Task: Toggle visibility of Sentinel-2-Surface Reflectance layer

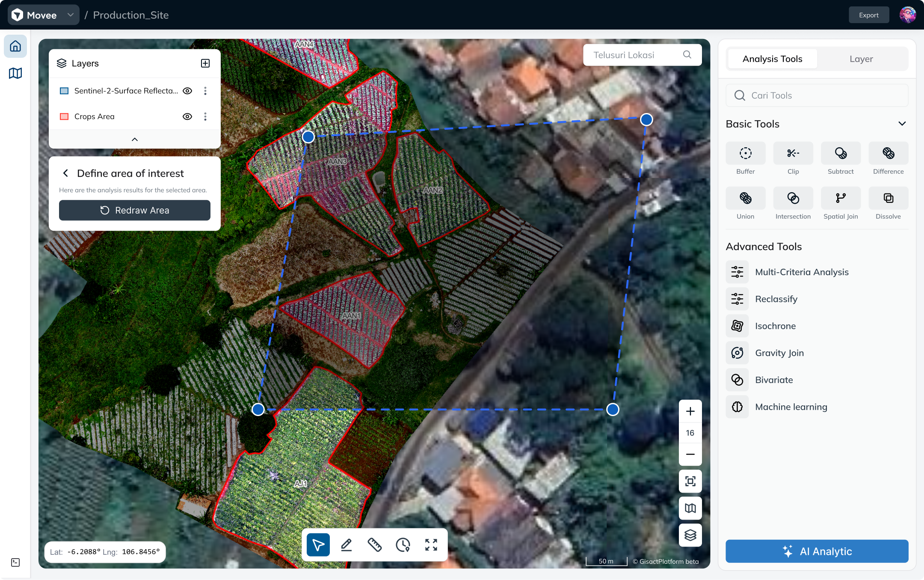Action: pos(187,90)
